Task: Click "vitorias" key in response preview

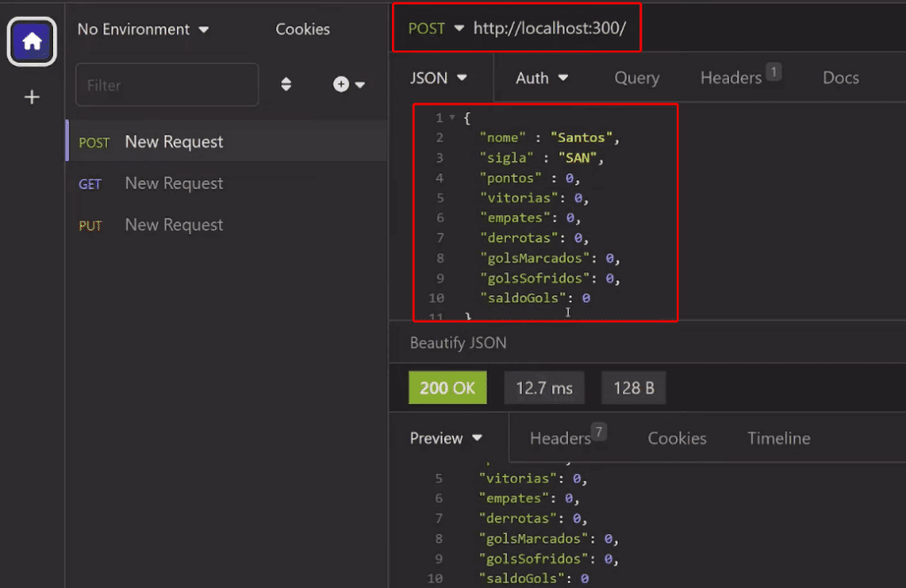Action: [x=517, y=478]
